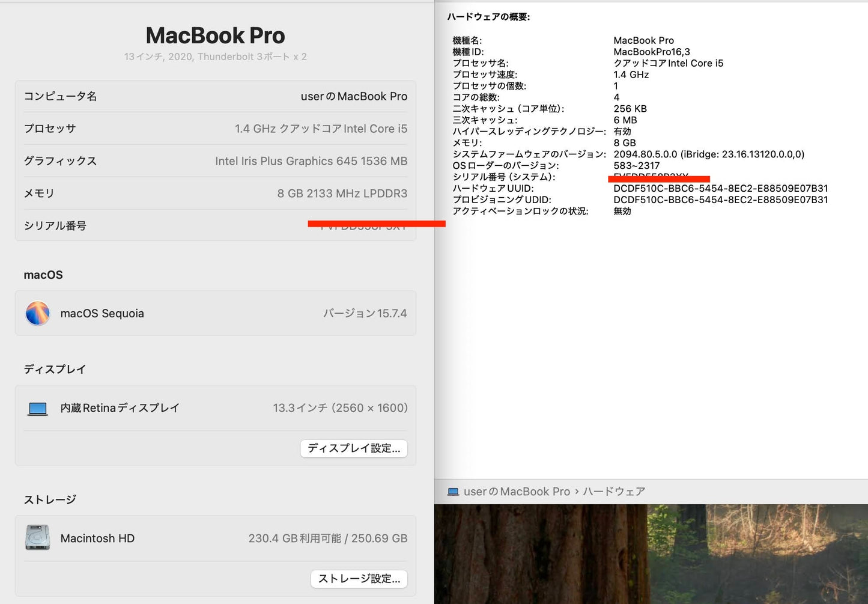This screenshot has height=604, width=868.
Task: Click the macOS Sequoia logo icon
Action: pos(37,313)
